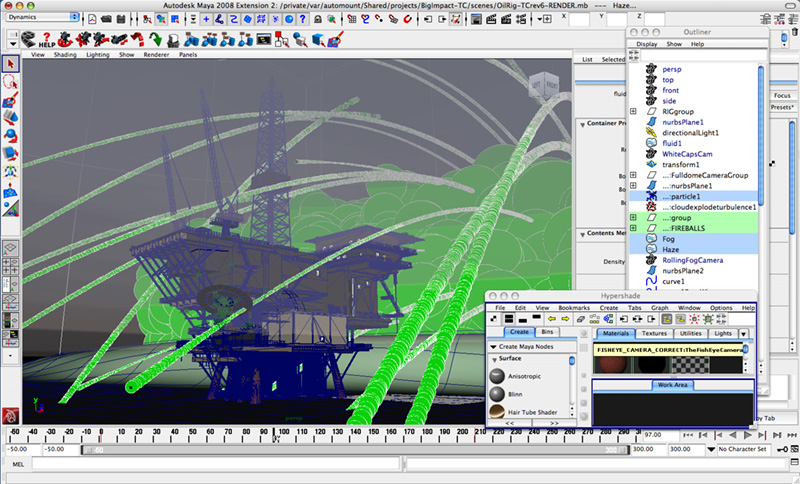Collapse the Create Maya Nodes dropdown
This screenshot has height=484, width=800.
pos(493,347)
